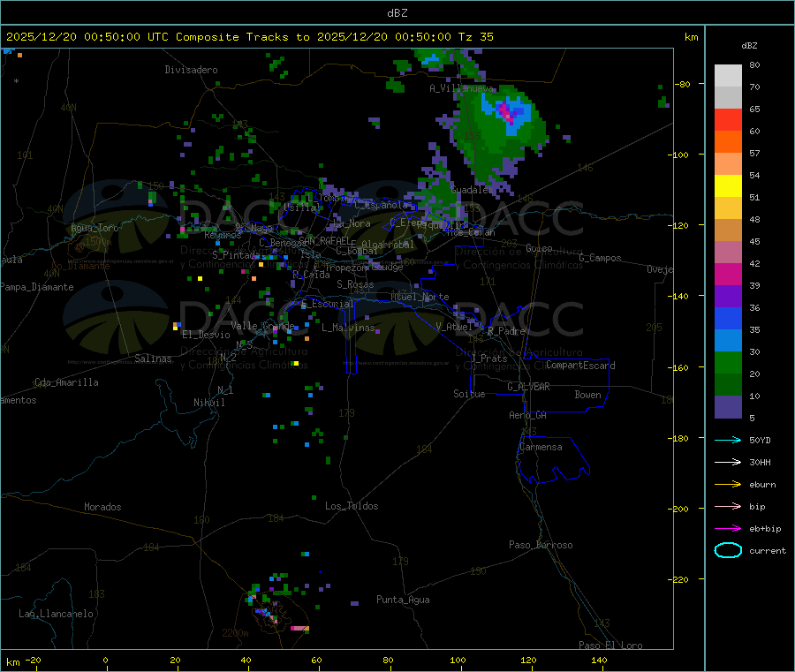The image size is (795, 672).
Task: Click the Morados map label
Action: click(x=102, y=507)
